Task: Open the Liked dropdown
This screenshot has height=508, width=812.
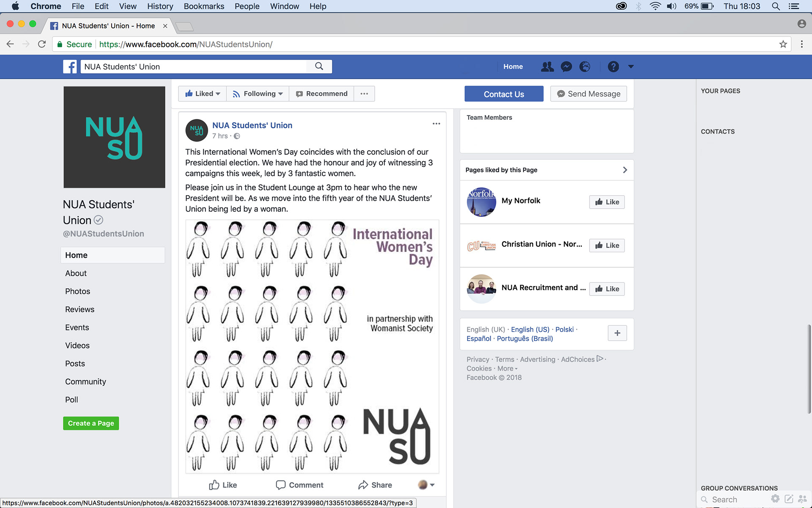Action: [203, 94]
